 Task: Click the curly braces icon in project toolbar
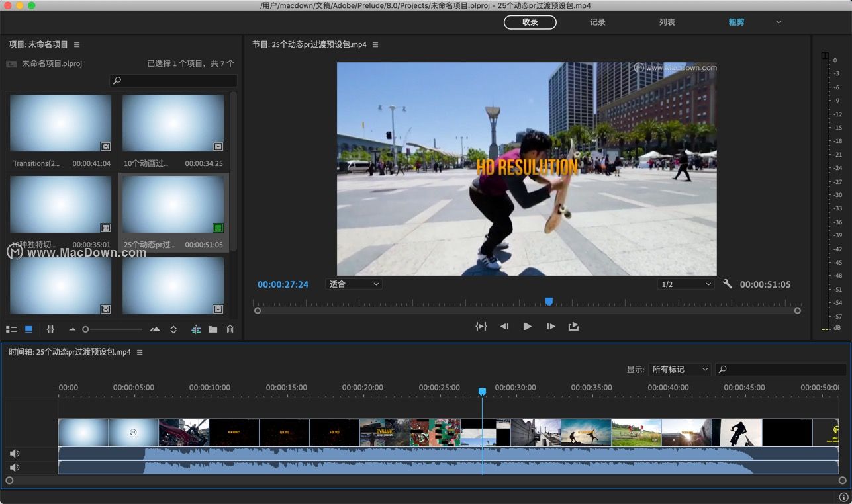tap(50, 329)
